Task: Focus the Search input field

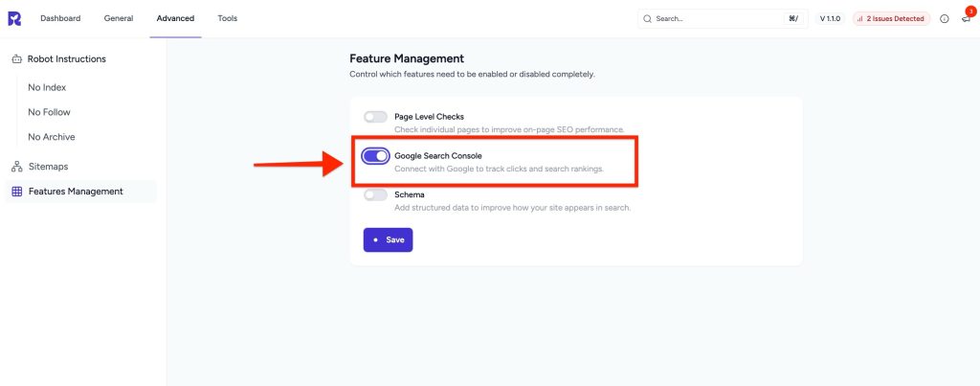Action: pyautogui.click(x=723, y=19)
